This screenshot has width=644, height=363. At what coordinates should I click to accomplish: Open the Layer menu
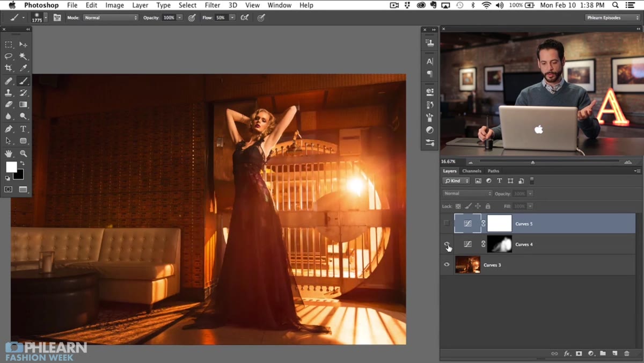pos(140,5)
